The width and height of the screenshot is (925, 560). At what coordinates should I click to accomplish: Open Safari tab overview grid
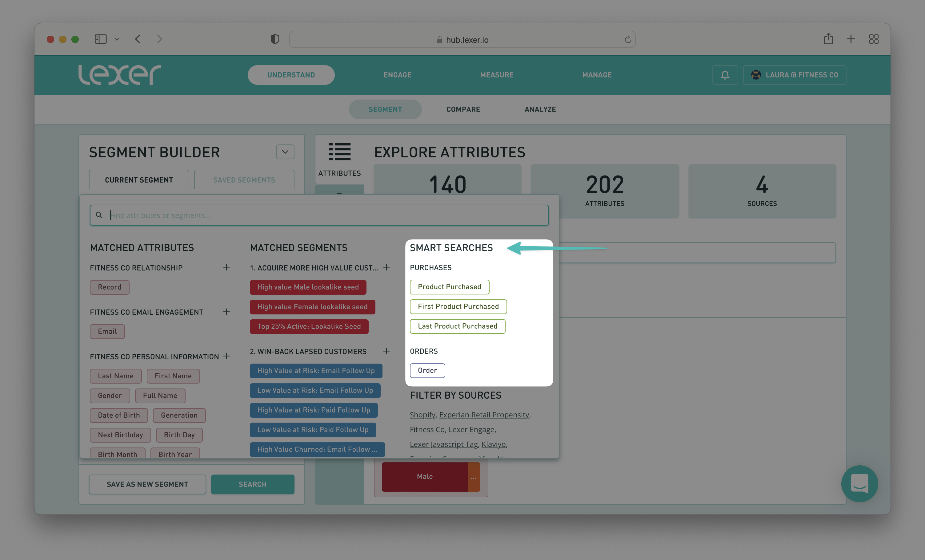[x=874, y=39]
